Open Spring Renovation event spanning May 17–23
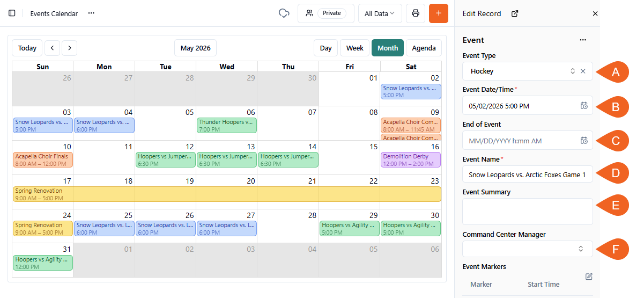 pyautogui.click(x=227, y=194)
